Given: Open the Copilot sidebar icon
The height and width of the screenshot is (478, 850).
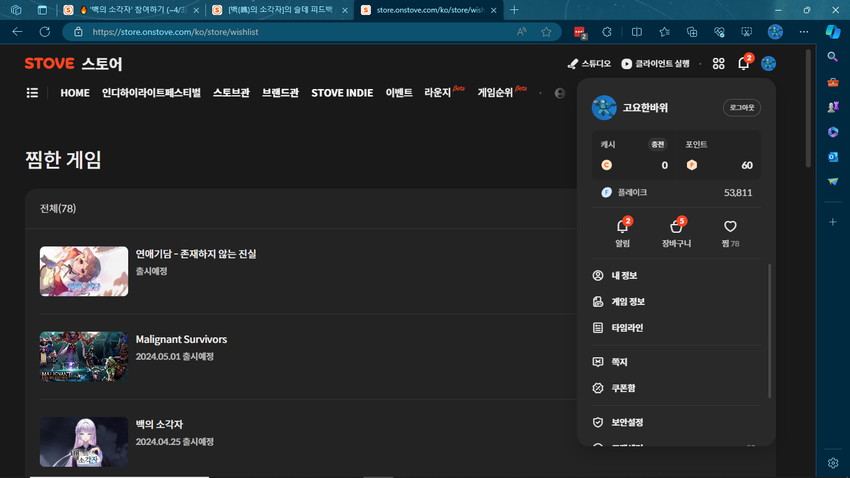Looking at the screenshot, I should point(833,32).
